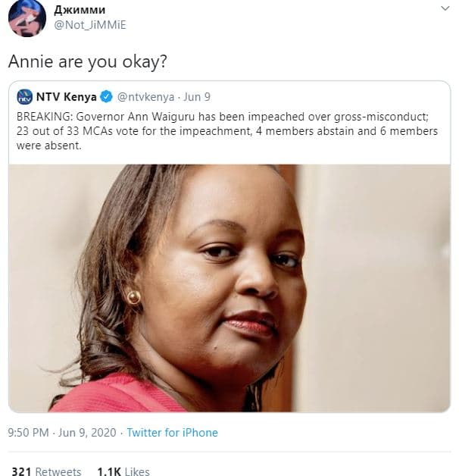
Task: Open the quoted tweet photo
Action: tap(229, 288)
